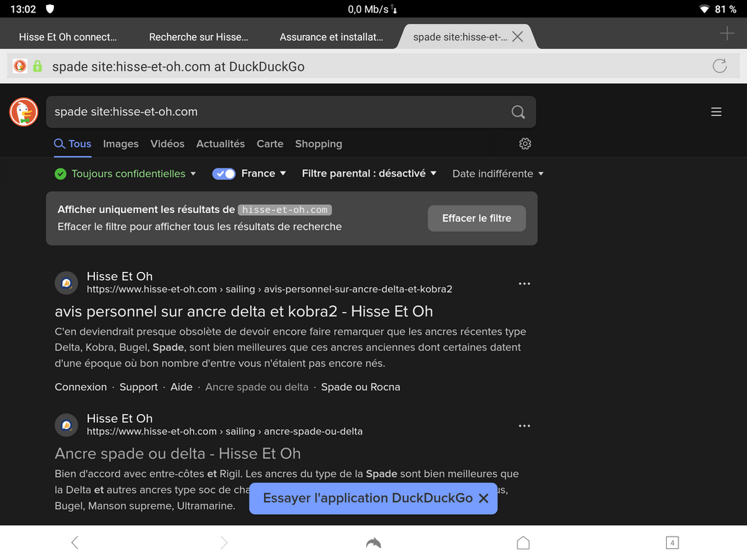The width and height of the screenshot is (747, 560).
Task: Open a new browser tab with plus icon
Action: coord(727,34)
